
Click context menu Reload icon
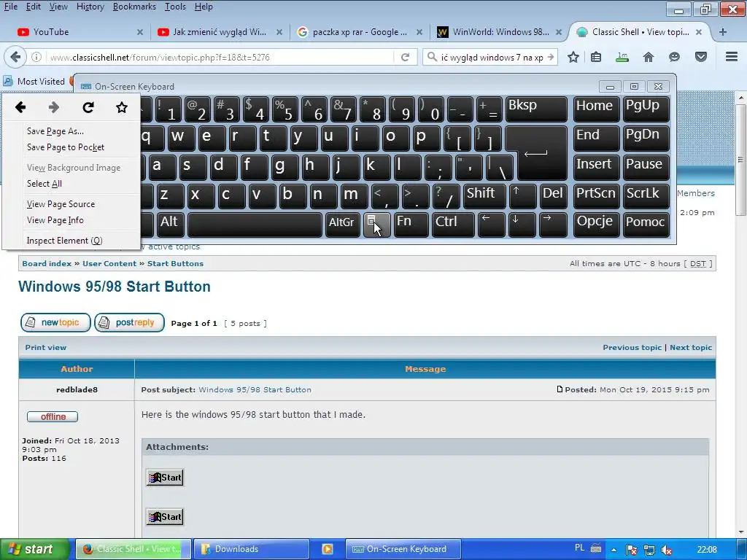point(88,107)
